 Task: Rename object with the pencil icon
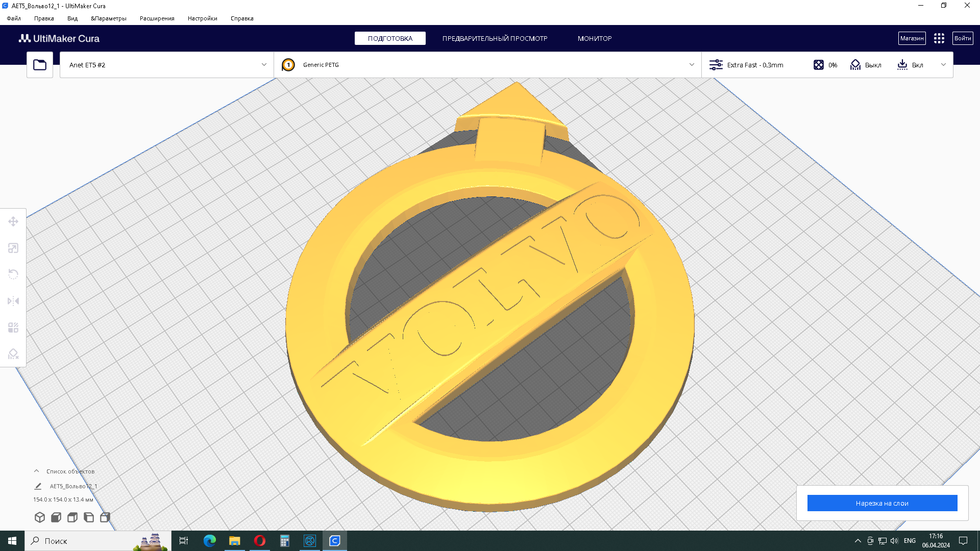tap(38, 486)
